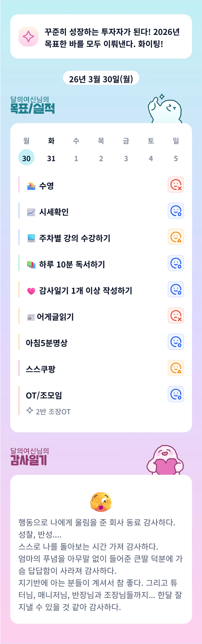Select Wednesday 1 in the week calendar

coord(76,158)
